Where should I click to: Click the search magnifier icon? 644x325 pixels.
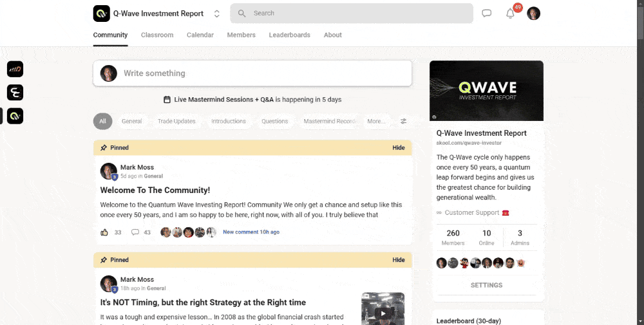[242, 13]
